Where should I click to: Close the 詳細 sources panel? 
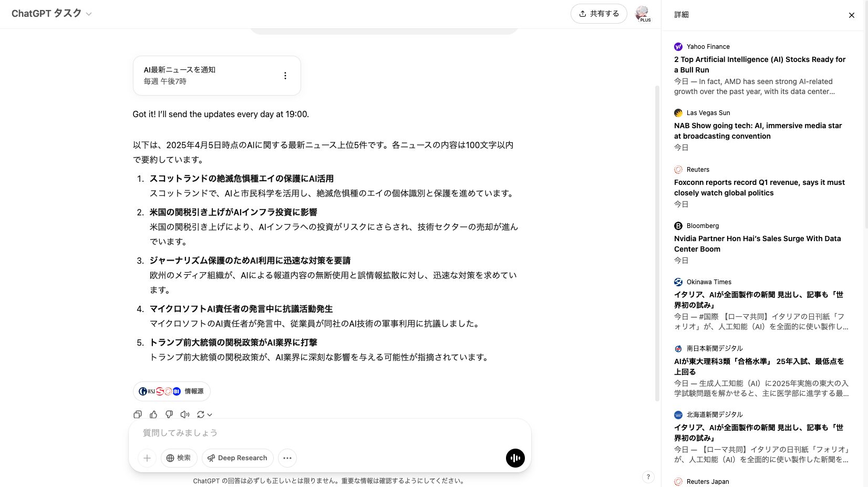851,15
